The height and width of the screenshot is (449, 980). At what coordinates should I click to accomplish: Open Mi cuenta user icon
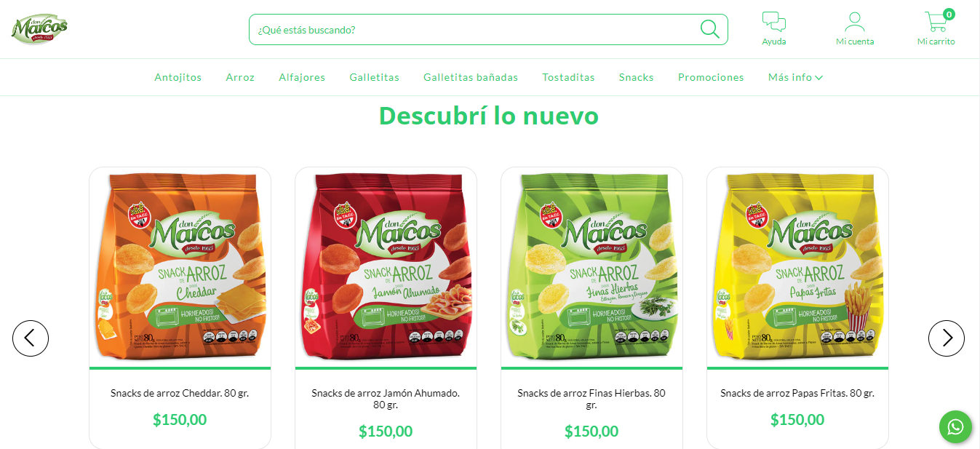[x=855, y=22]
